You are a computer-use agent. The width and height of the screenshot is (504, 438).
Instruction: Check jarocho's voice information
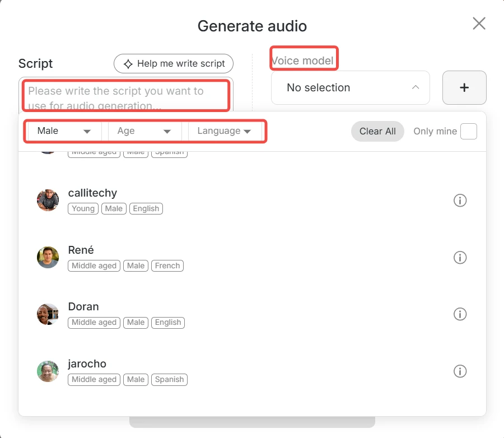click(x=460, y=371)
